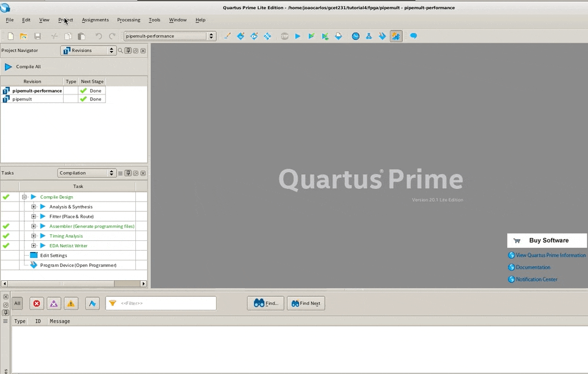The height and width of the screenshot is (374, 588).
Task: Expand the Assembler task node
Action: tap(34, 226)
